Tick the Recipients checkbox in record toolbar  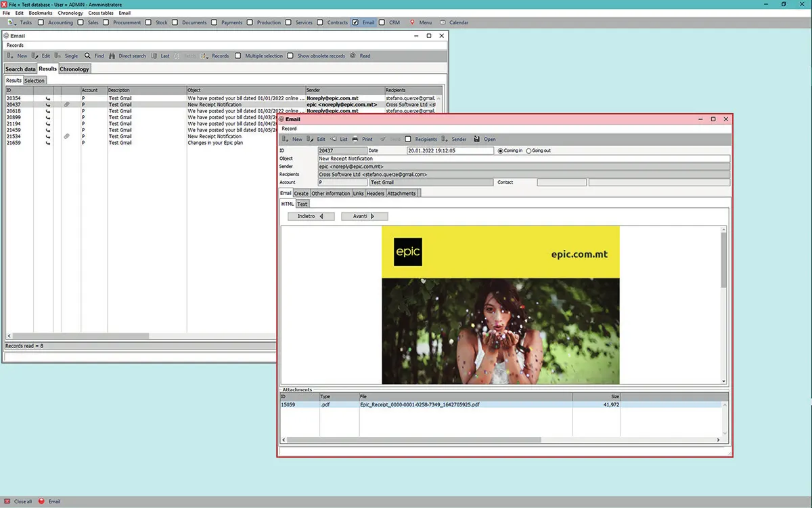click(x=408, y=139)
